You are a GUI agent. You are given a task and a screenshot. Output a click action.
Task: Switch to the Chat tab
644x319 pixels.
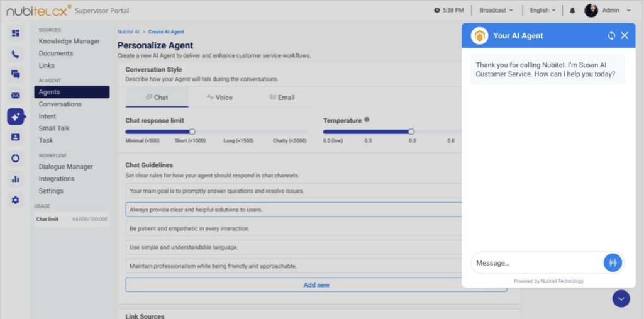[x=157, y=98]
